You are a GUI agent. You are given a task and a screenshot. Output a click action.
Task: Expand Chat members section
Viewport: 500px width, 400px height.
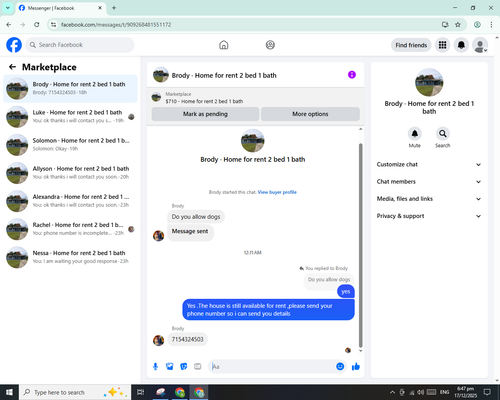429,182
